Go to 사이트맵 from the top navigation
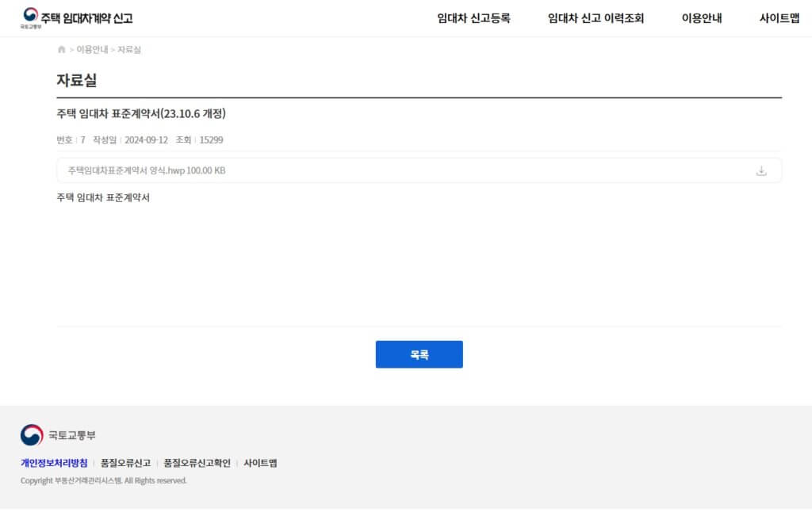 click(x=779, y=18)
